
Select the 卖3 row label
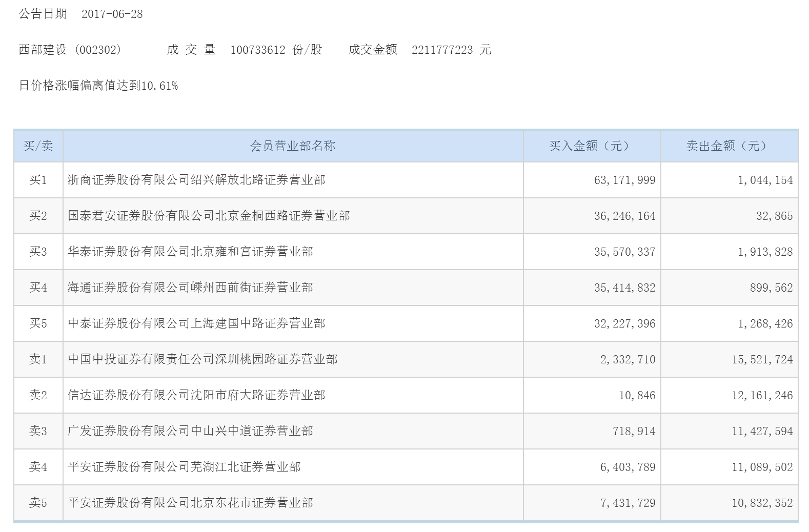click(x=38, y=431)
